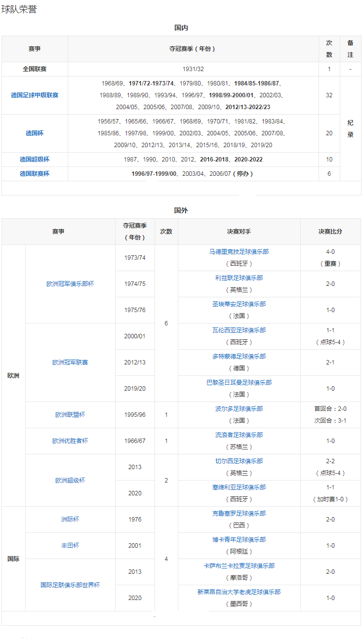Select the 决赛对手 column header

click(x=239, y=232)
